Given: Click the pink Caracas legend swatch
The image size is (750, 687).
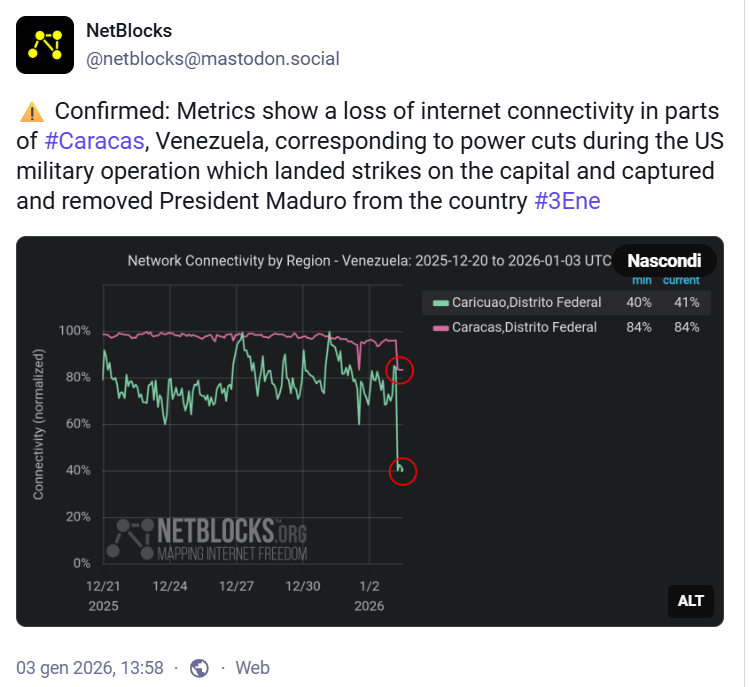Looking at the screenshot, I should pos(439,327).
